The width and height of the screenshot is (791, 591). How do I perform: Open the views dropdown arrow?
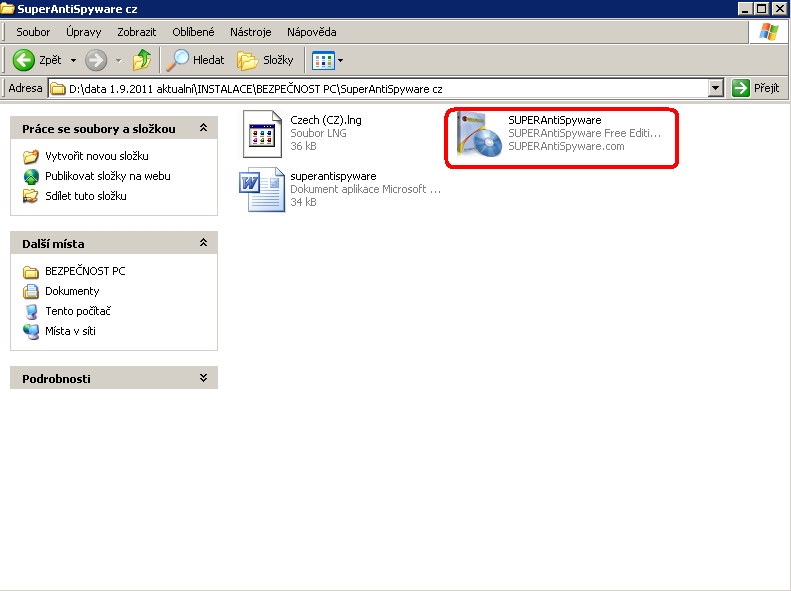341,61
